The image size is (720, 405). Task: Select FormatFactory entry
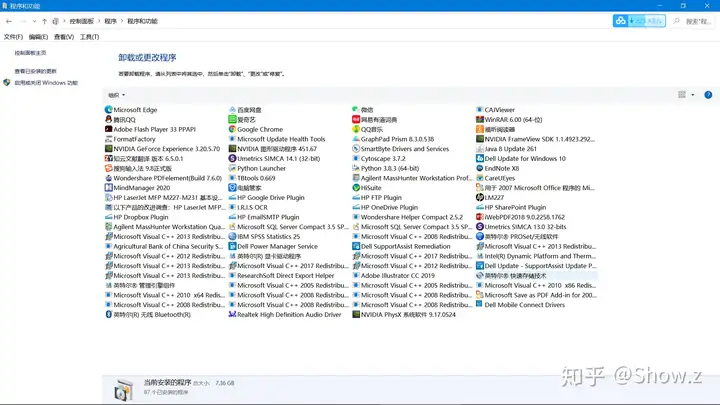[x=130, y=139]
